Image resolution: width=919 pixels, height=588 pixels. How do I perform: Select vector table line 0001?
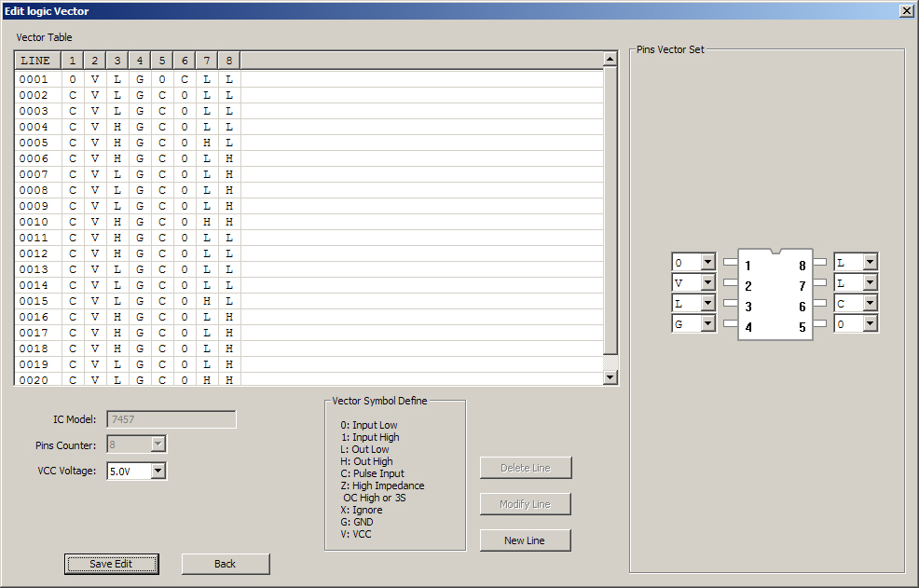click(x=34, y=79)
